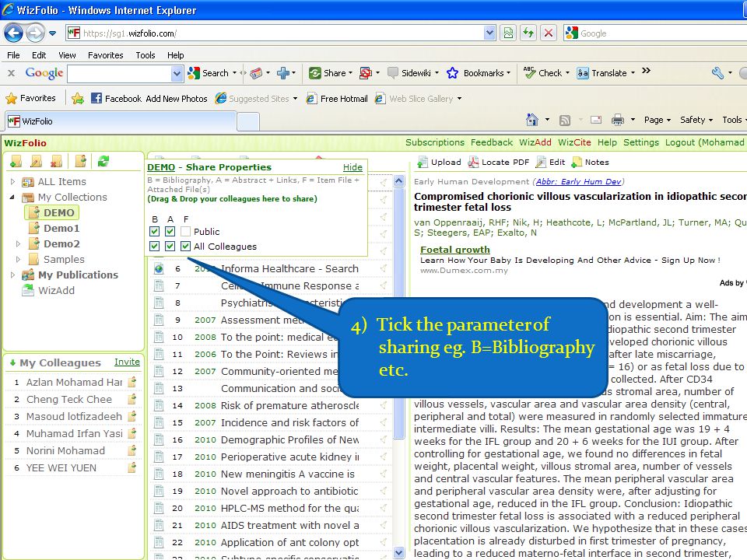Open the address bar dropdown arrow
Image resolution: width=747 pixels, height=560 pixels.
[x=489, y=33]
